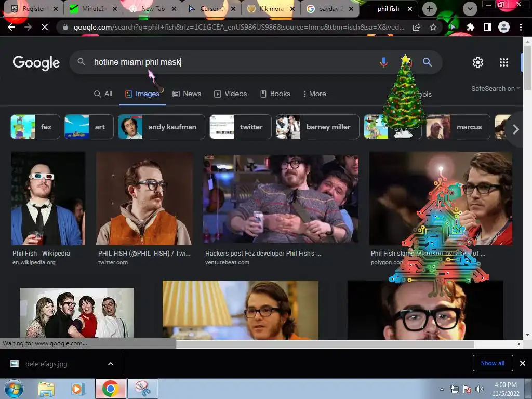Click the network tray icon
This screenshot has height=399, width=532.
pyautogui.click(x=454, y=389)
